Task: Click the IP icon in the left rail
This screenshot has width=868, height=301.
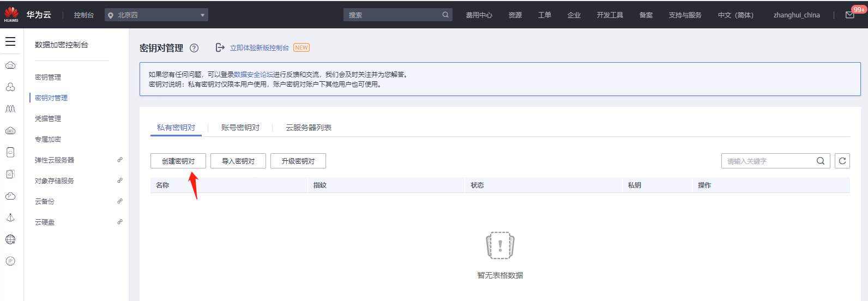Action: (10, 261)
